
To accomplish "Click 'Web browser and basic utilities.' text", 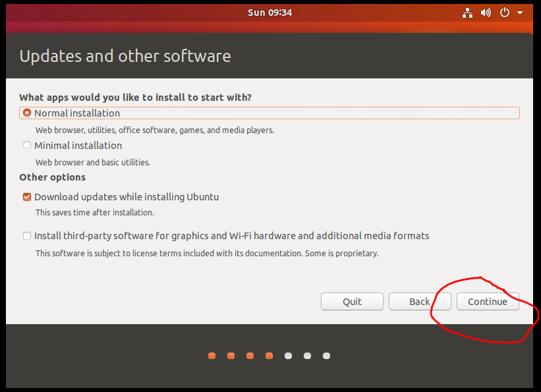I will [93, 162].
